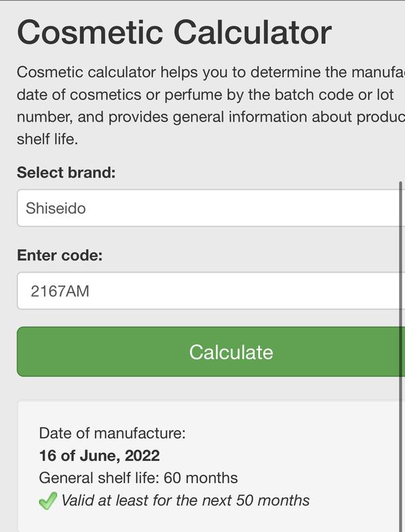Click the "Date of manufacture:" label

[112, 434]
